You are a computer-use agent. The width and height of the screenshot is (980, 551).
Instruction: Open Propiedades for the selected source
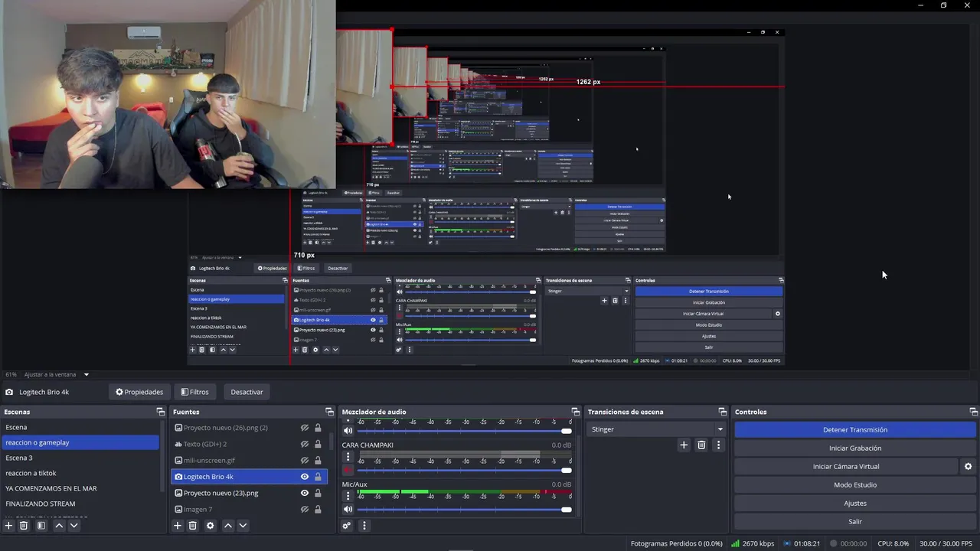point(139,392)
